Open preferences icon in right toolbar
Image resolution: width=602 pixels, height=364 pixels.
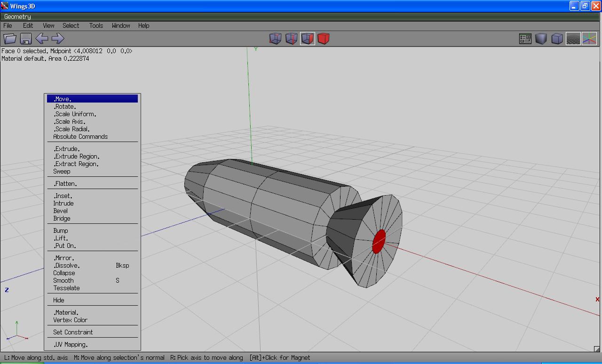pyautogui.click(x=525, y=39)
